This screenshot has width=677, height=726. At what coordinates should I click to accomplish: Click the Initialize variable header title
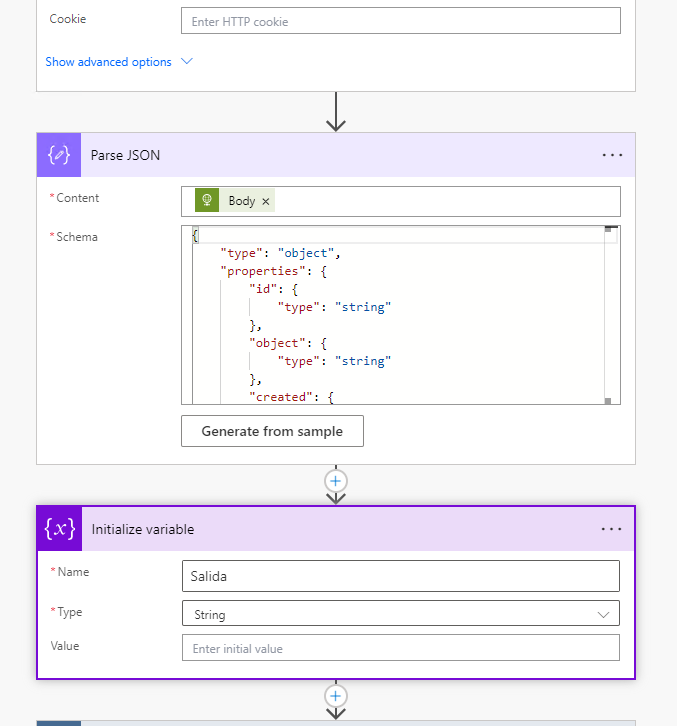(x=143, y=529)
